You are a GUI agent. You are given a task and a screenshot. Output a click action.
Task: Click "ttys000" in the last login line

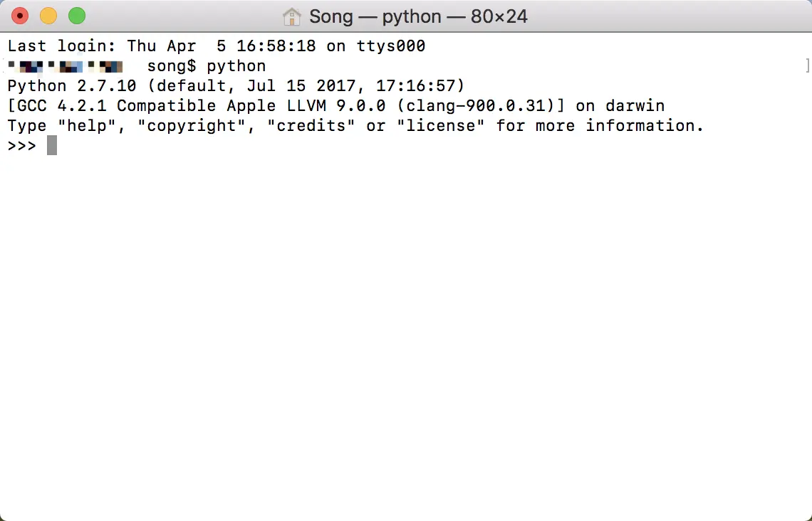pos(391,46)
